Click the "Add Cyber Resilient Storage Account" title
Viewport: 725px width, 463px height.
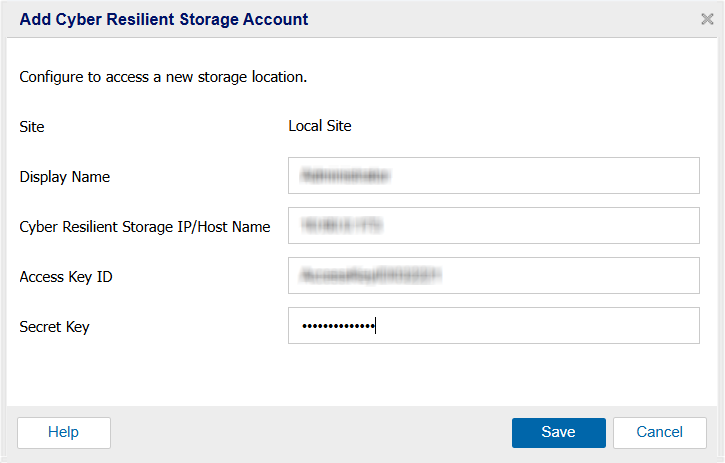pyautogui.click(x=164, y=19)
